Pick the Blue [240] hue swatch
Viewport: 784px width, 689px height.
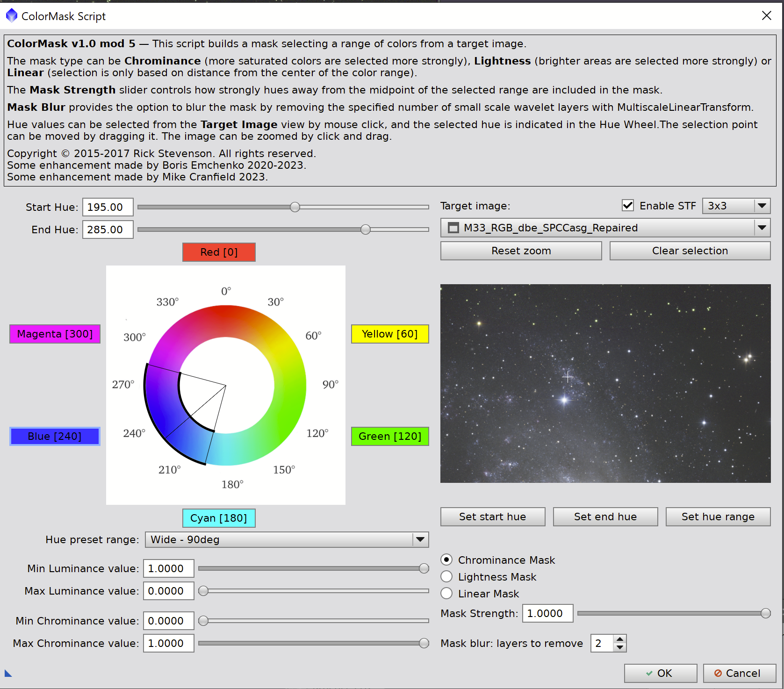click(55, 436)
